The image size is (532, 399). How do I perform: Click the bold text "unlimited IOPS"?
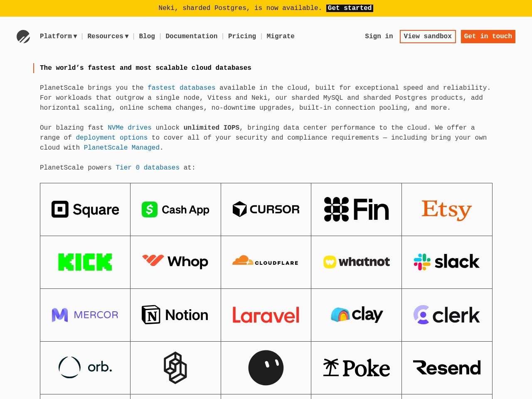[212, 128]
